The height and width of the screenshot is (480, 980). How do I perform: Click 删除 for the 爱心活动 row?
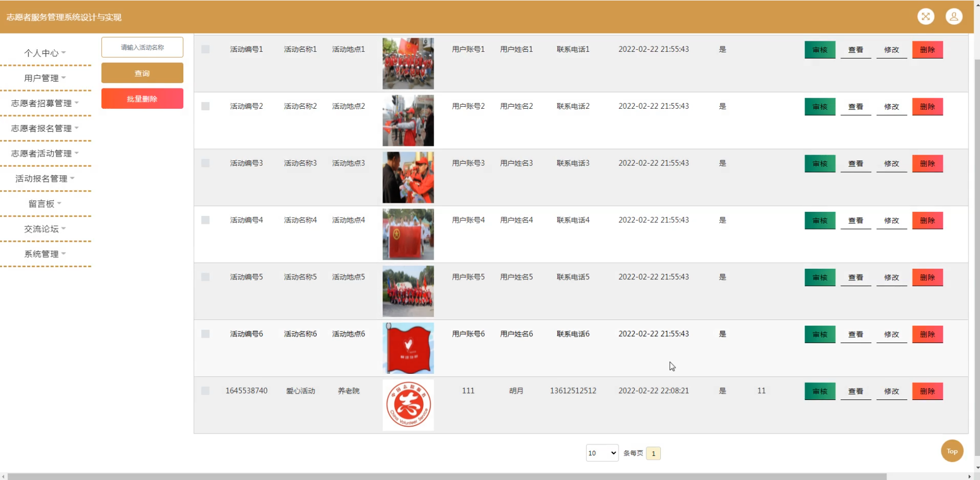[928, 391]
